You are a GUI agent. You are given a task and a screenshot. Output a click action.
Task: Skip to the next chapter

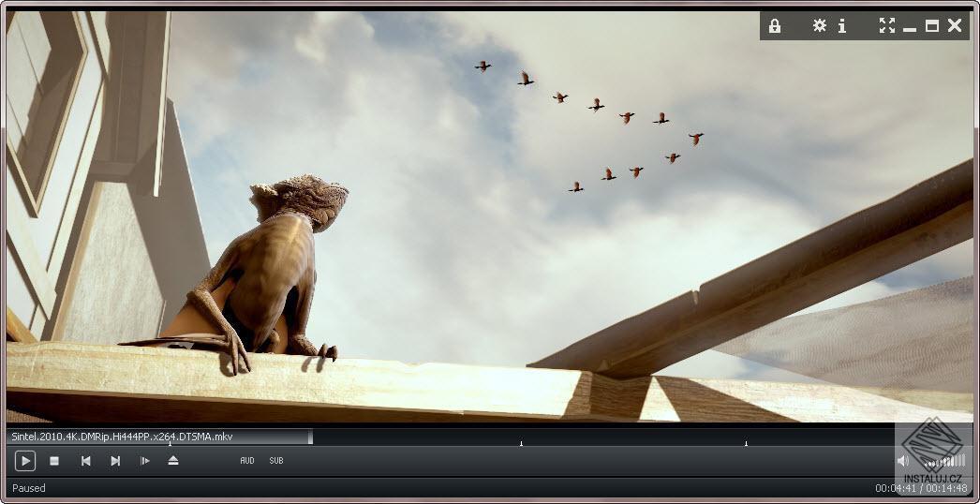pos(115,461)
